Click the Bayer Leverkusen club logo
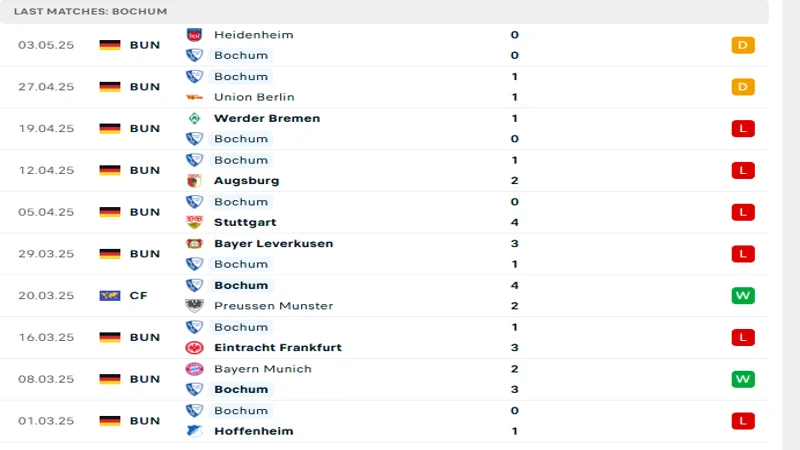 (x=194, y=243)
